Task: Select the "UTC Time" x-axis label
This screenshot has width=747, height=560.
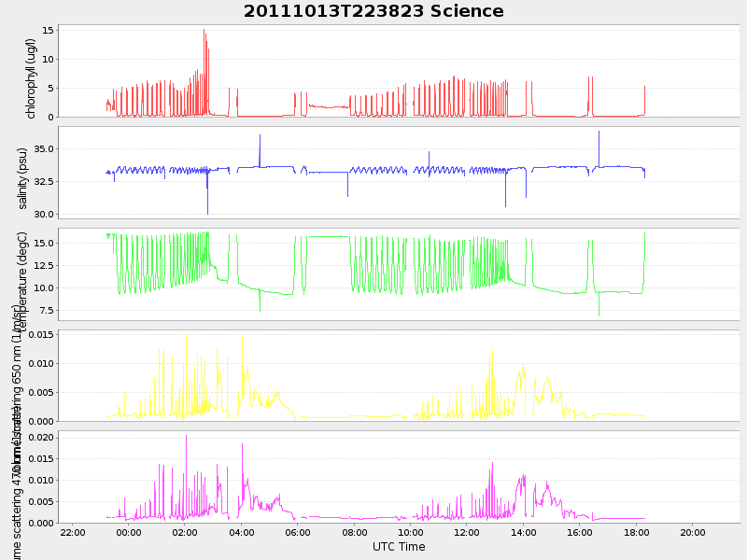Action: (x=399, y=547)
